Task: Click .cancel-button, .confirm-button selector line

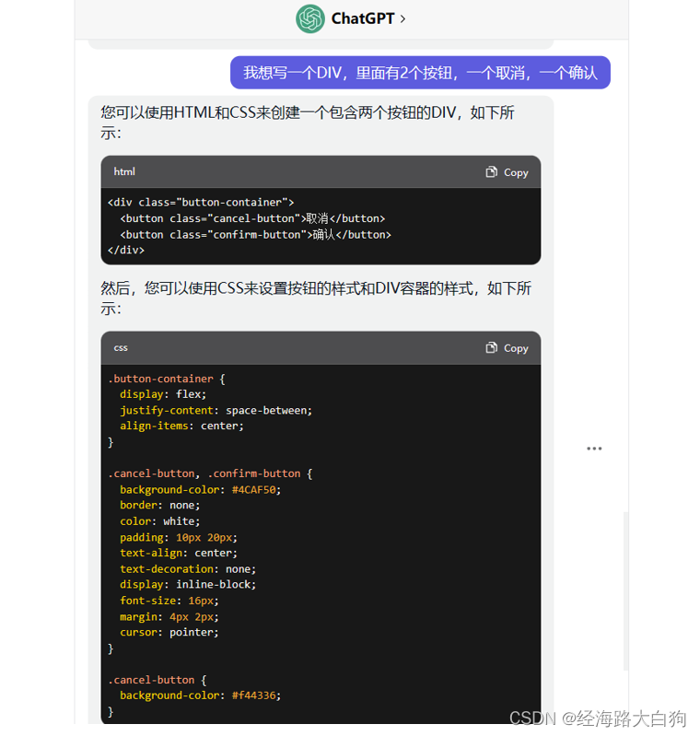Action: click(x=210, y=473)
